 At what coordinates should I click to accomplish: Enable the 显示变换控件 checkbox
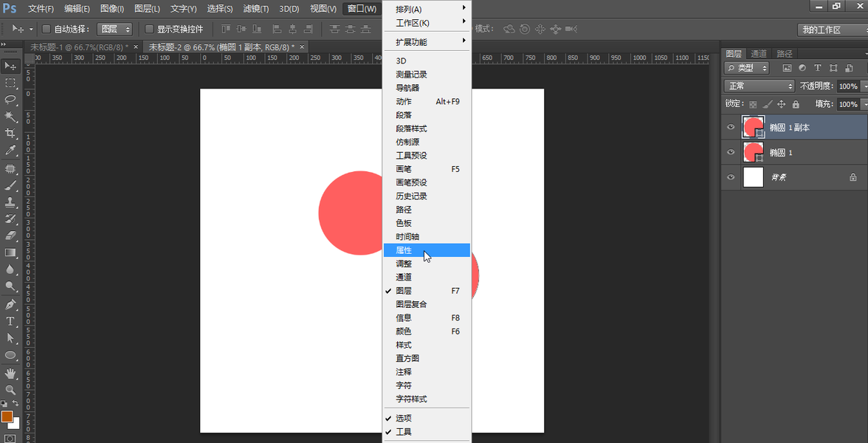click(149, 29)
